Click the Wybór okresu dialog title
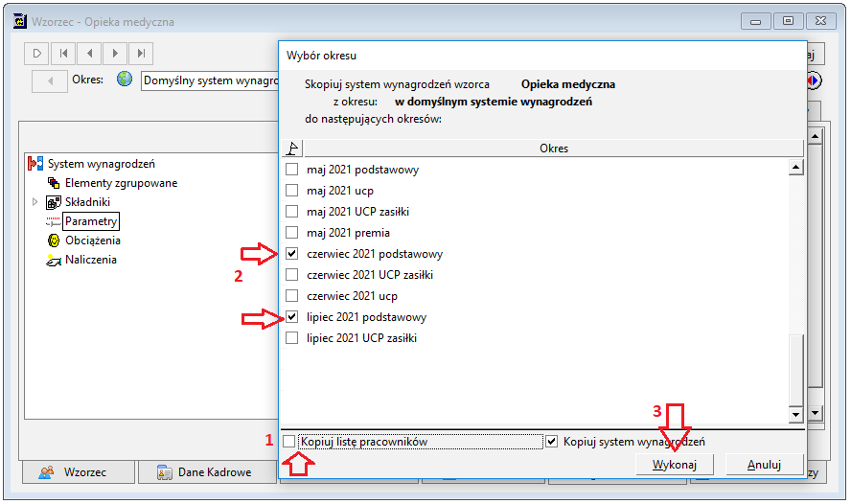The image size is (851, 504). click(321, 56)
